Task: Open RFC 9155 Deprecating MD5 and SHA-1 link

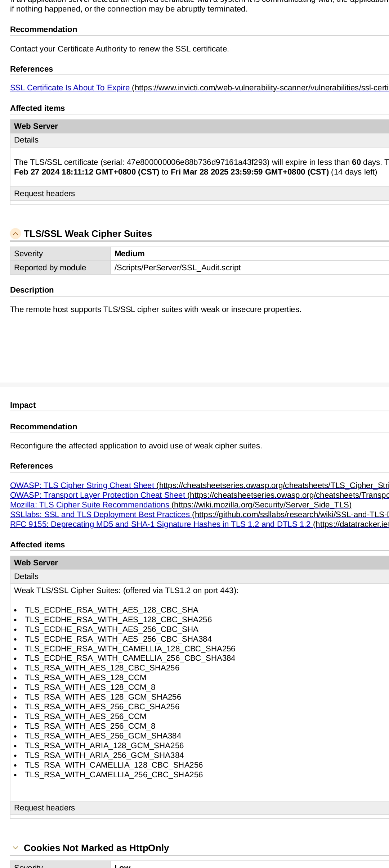Action: point(161,524)
